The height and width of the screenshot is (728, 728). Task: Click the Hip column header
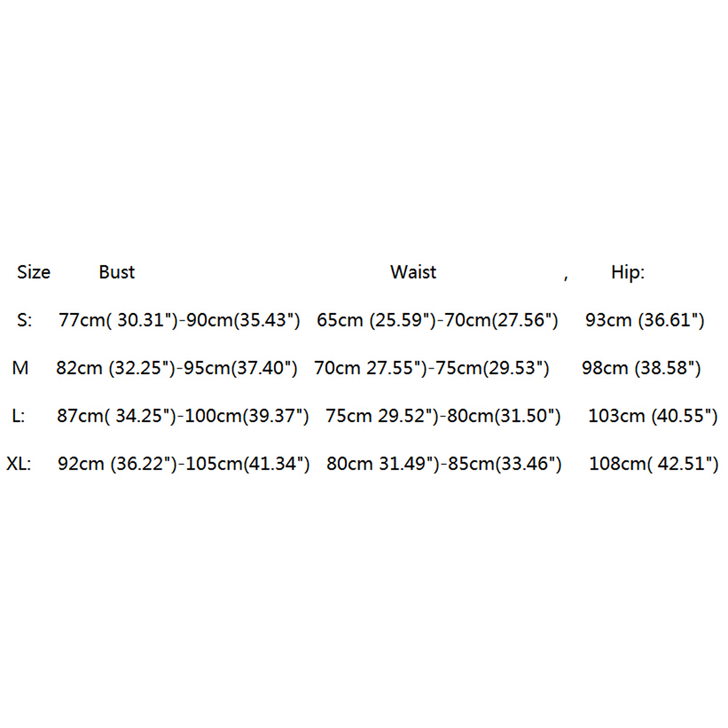[628, 272]
